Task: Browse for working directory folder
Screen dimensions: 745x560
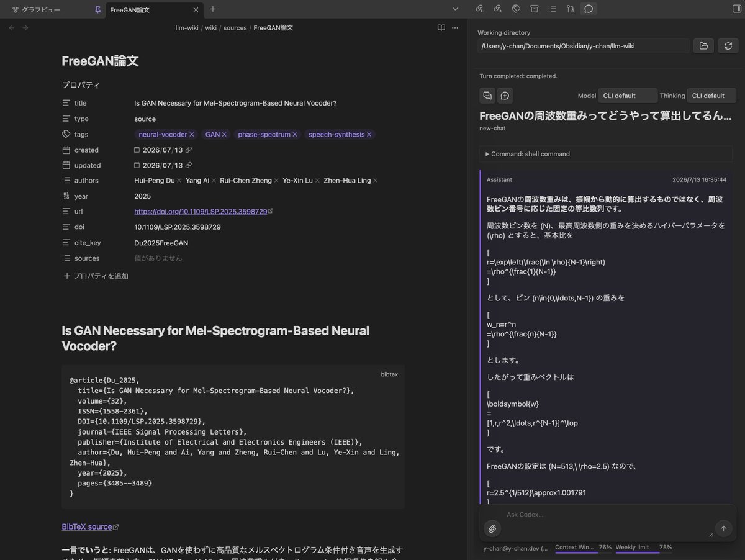Action: pyautogui.click(x=703, y=46)
